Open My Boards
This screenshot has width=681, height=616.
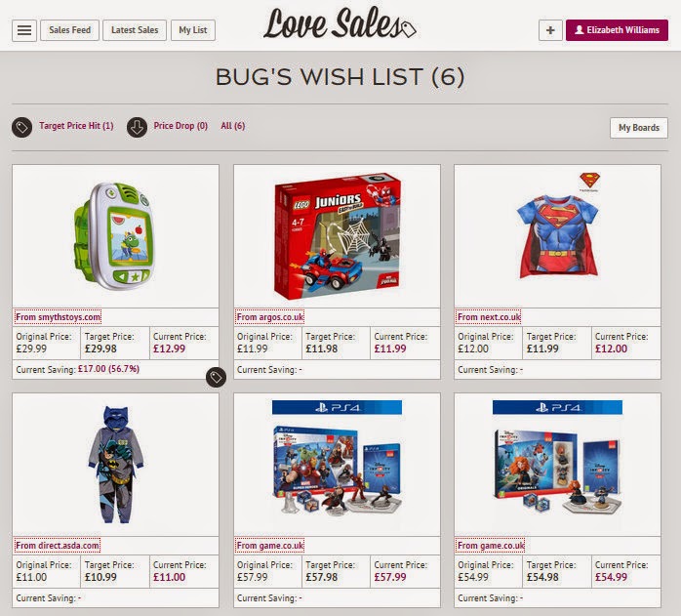pos(639,128)
